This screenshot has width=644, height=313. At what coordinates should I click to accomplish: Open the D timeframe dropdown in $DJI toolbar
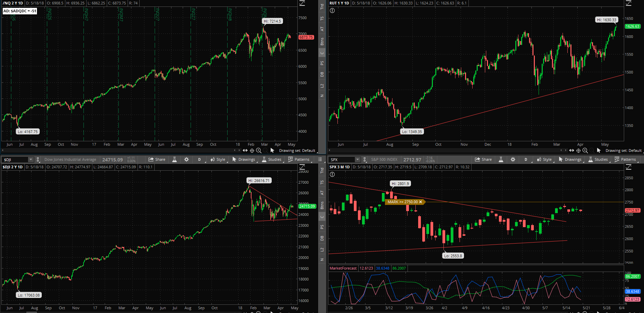[199, 159]
